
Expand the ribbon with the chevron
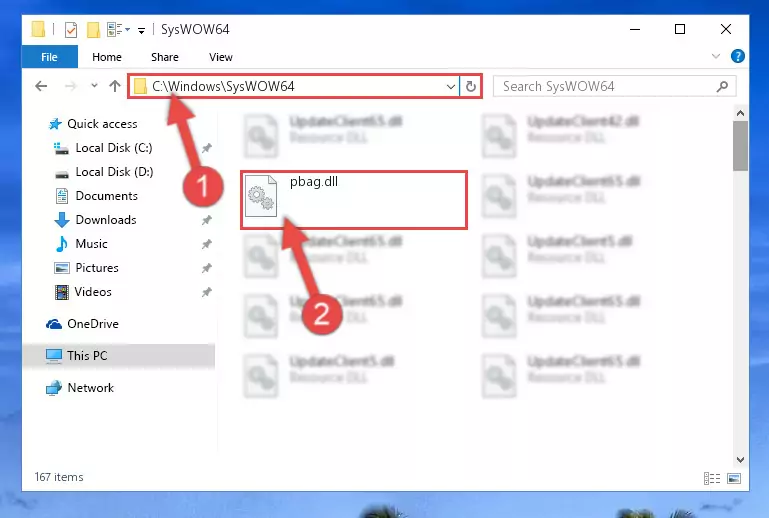(x=716, y=56)
